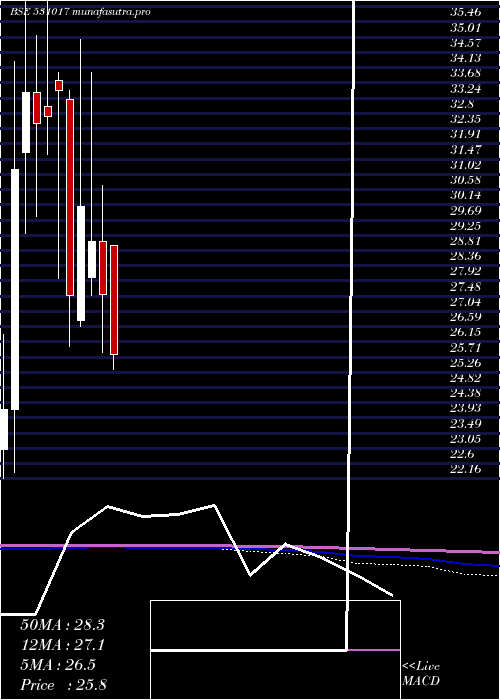Screen dimensions: 500x700
Task: Click the 25.26 price axis label
Action: tap(465, 363)
